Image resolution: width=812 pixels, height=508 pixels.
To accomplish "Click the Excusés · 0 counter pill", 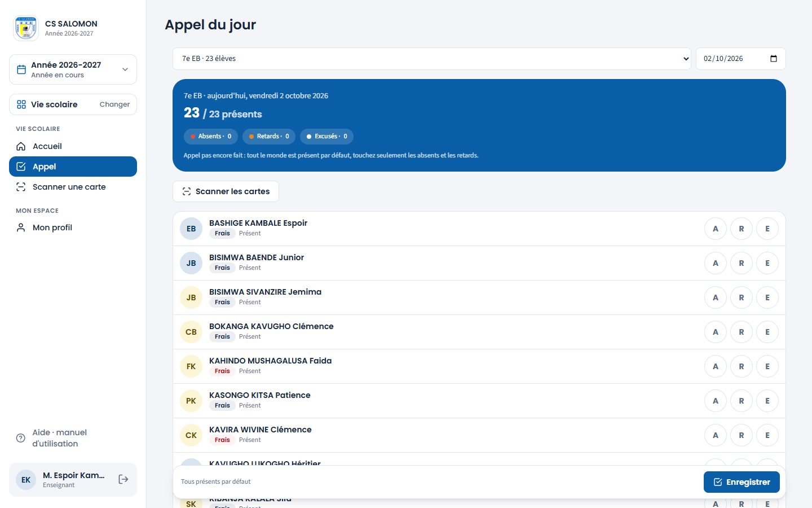I will (x=327, y=137).
